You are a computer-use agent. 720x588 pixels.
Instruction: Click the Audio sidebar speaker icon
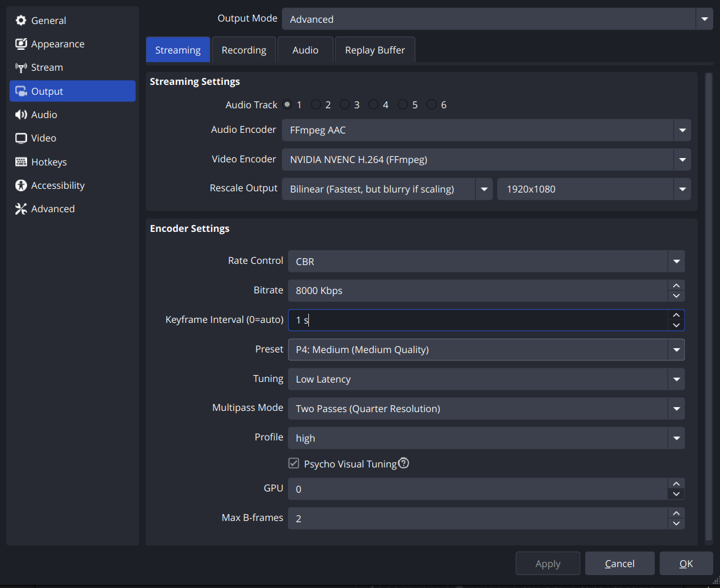pos(21,114)
